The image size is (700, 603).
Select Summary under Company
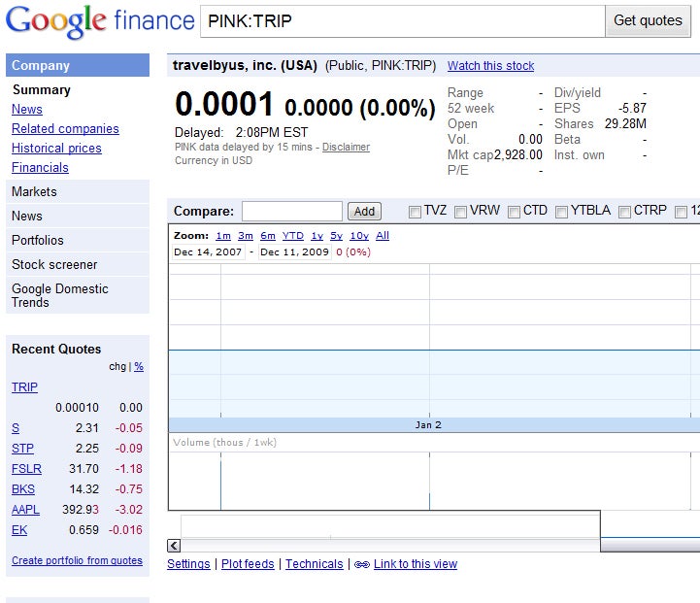42,89
